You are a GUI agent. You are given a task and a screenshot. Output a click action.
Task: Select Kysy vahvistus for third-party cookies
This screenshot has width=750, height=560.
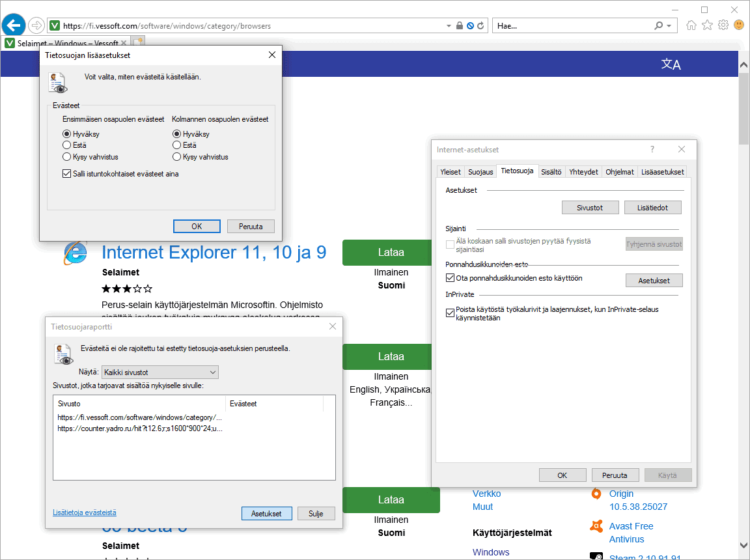coord(176,157)
